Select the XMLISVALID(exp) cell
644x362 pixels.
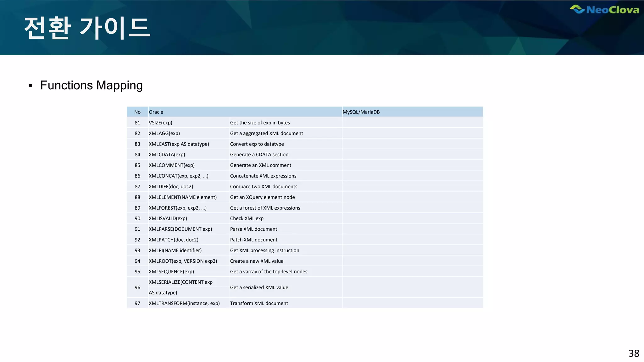[x=168, y=218]
